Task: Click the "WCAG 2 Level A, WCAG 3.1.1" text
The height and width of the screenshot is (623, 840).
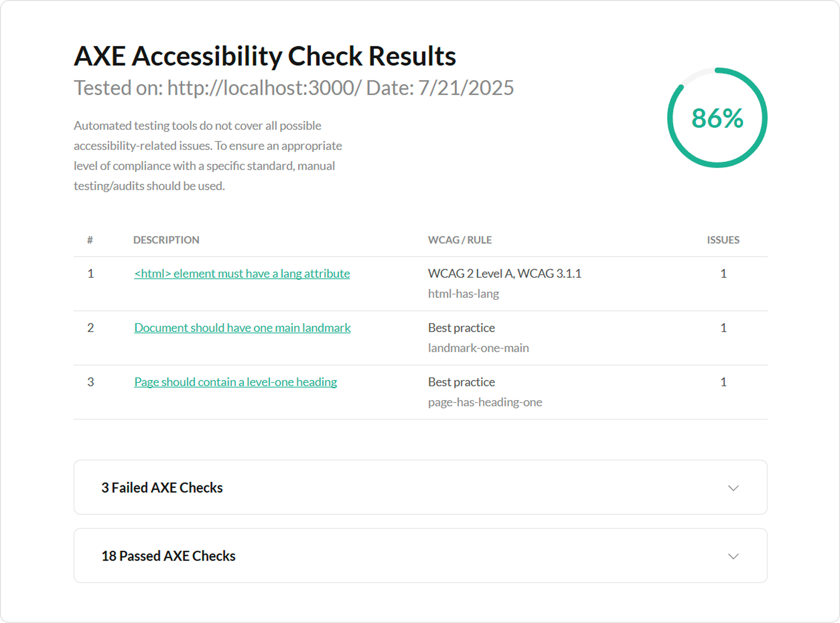Action: point(504,273)
